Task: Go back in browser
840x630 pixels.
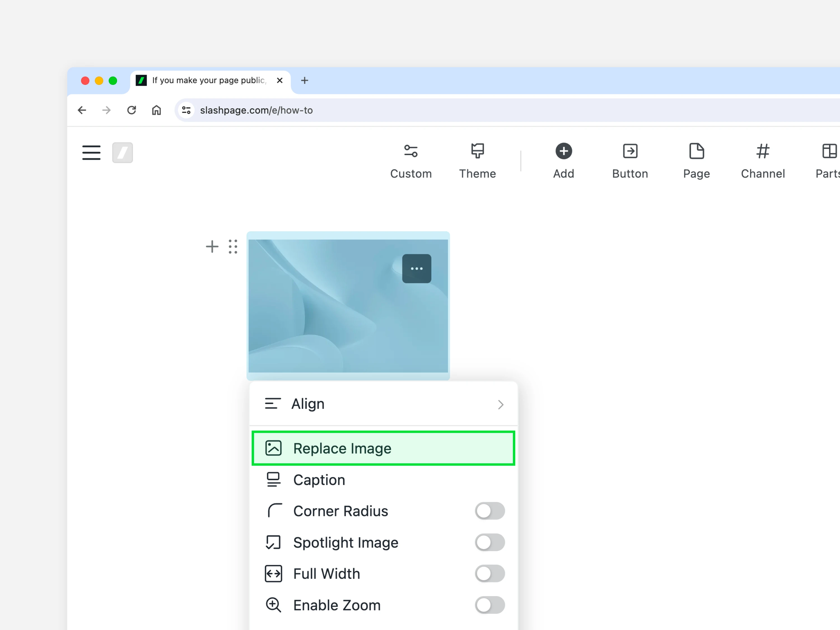Action: [x=82, y=110]
